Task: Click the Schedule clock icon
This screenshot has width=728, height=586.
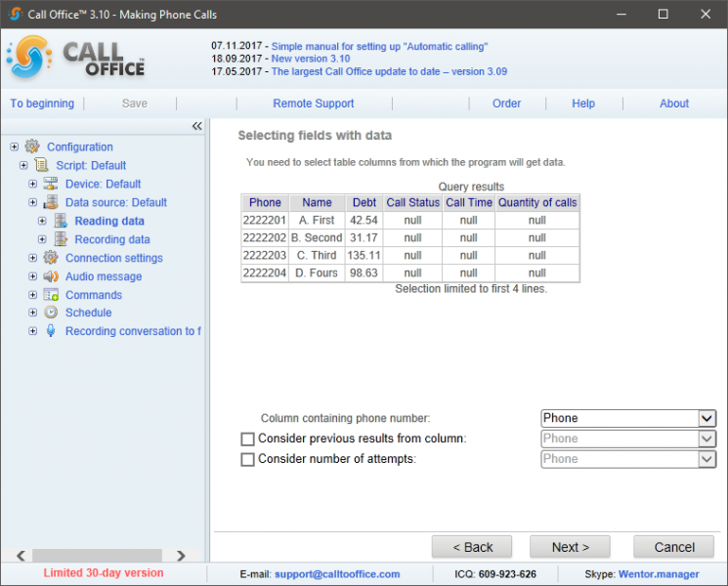Action: (51, 313)
